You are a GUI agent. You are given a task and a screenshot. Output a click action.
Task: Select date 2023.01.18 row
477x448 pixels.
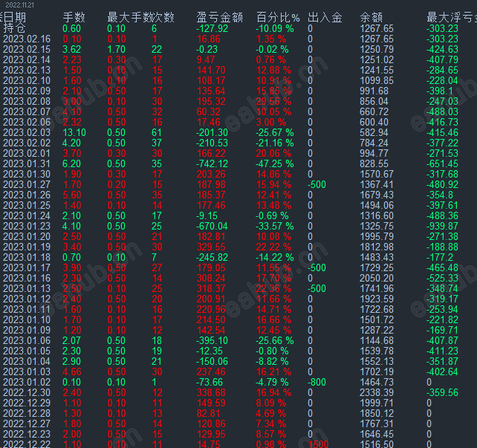click(x=27, y=257)
